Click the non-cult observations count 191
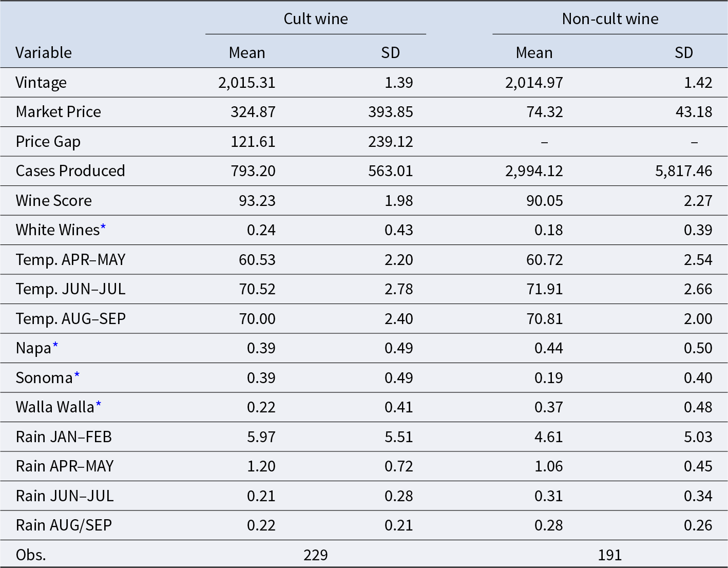Image resolution: width=728 pixels, height=568 pixels. (x=610, y=555)
